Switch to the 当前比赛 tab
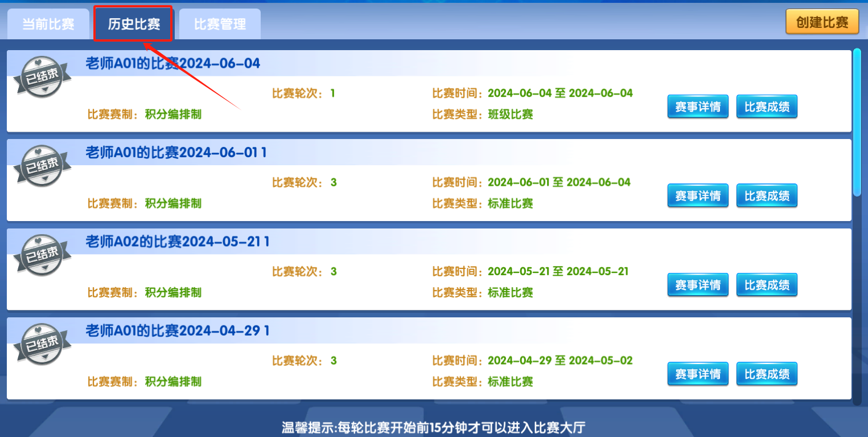 click(x=48, y=24)
